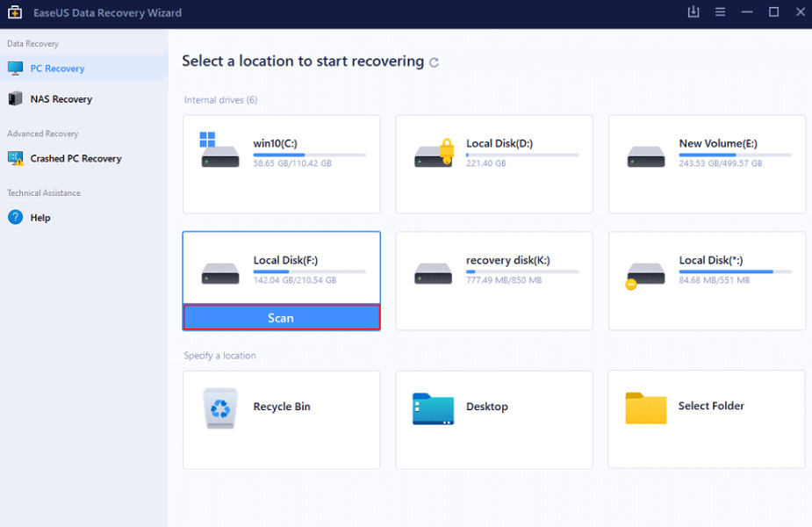The image size is (812, 527).
Task: Open the hamburger menu in title bar
Action: (x=720, y=12)
